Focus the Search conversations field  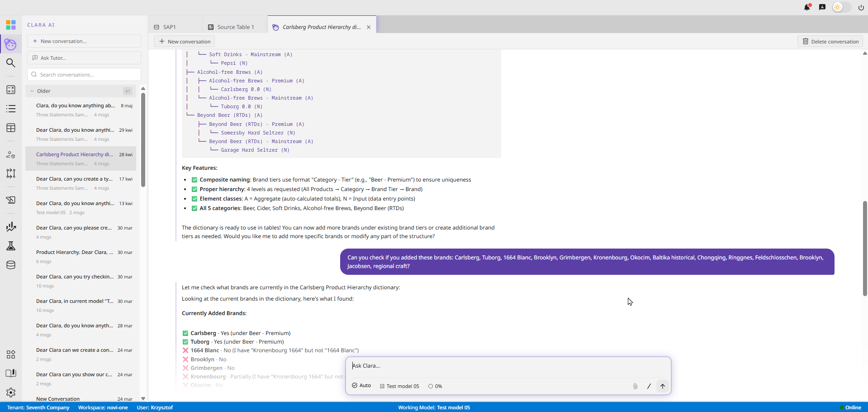(x=84, y=75)
